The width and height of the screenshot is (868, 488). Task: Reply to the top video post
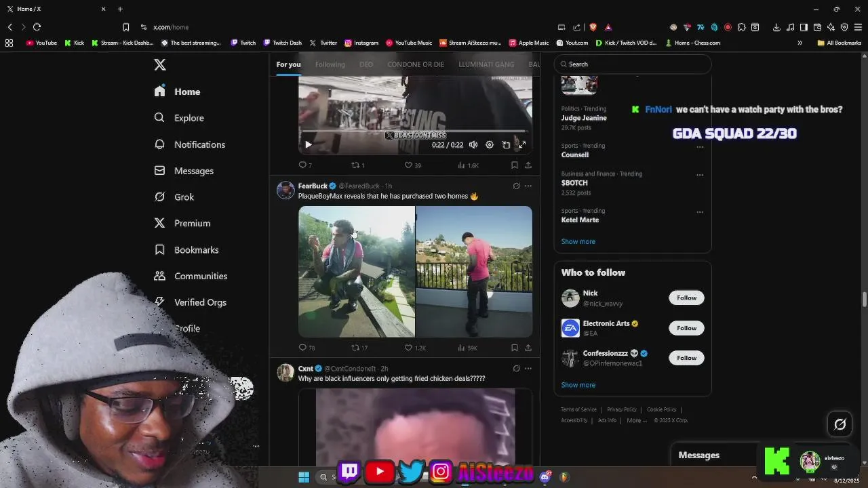tap(305, 165)
